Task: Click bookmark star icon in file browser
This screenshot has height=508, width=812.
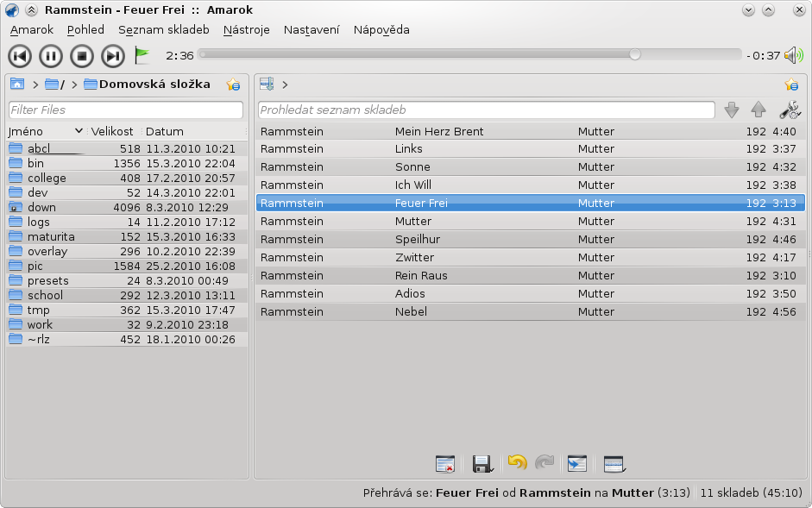Action: pyautogui.click(x=233, y=85)
